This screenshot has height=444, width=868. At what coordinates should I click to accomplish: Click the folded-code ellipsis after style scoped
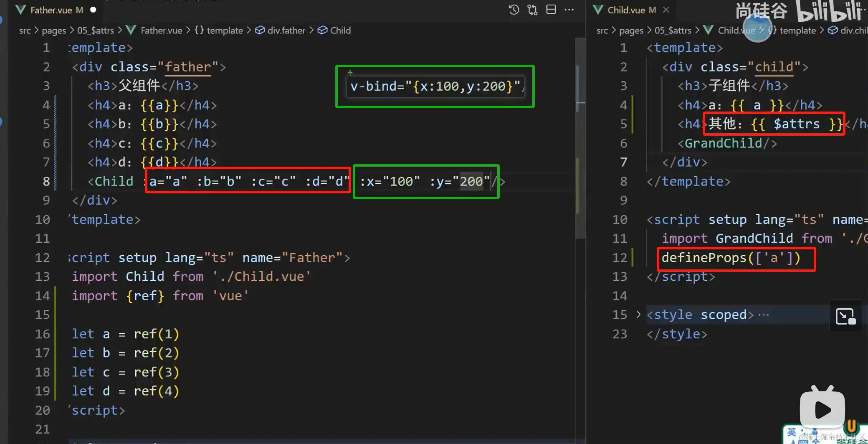tap(764, 315)
